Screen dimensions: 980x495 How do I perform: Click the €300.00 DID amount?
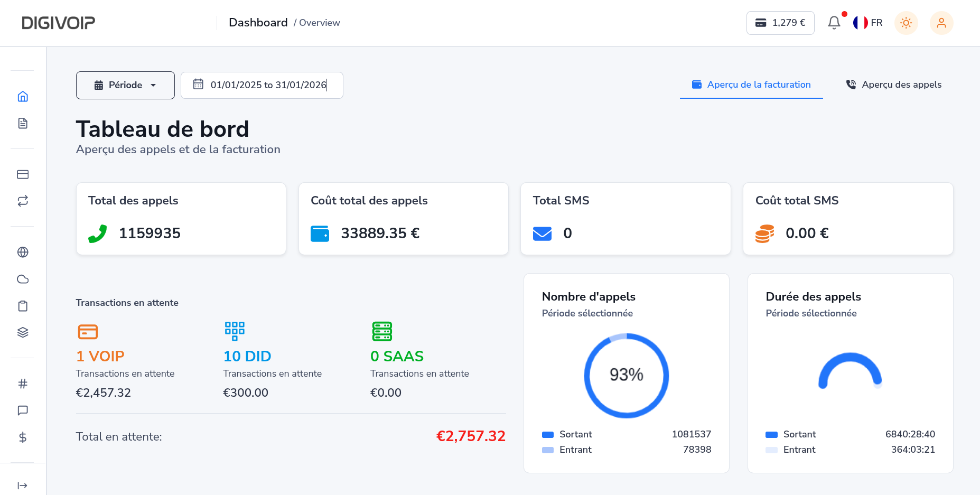(246, 393)
